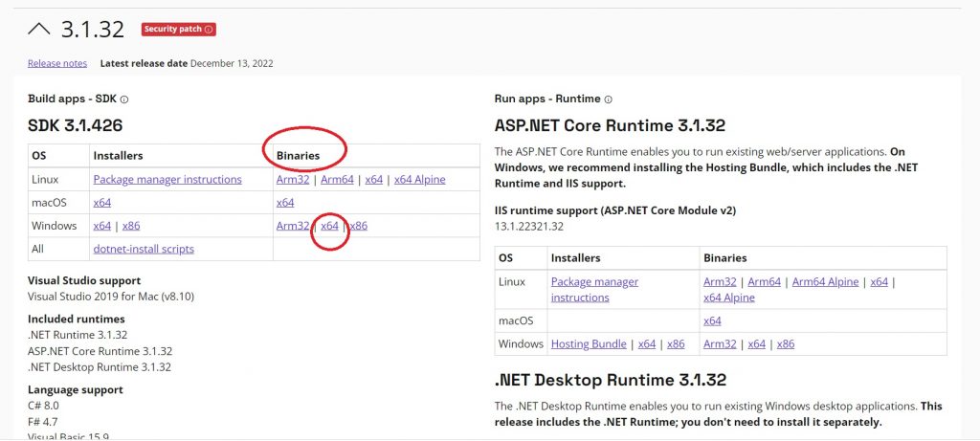Download SDK Windows x86 installer
This screenshot has height=441, width=980.
pyautogui.click(x=131, y=226)
